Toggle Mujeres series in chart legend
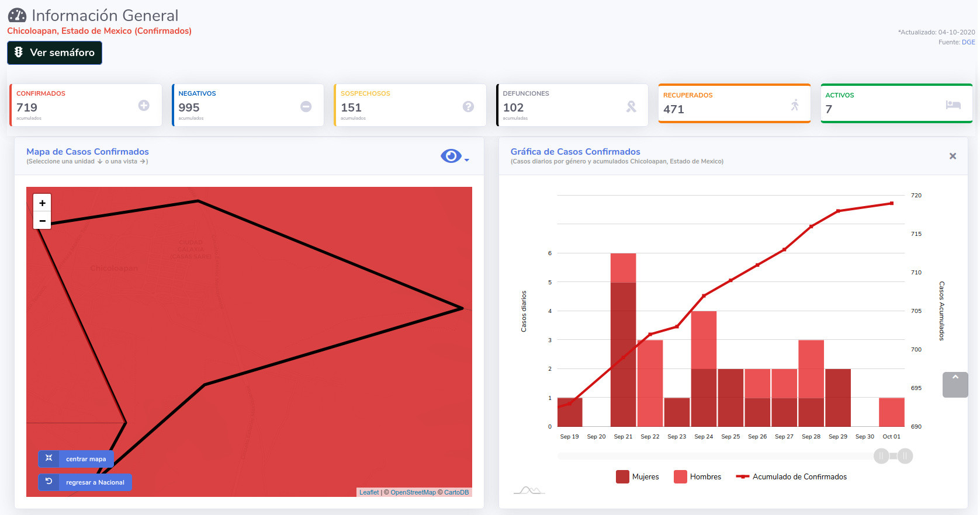Viewport: 980px width, 515px height. pyautogui.click(x=638, y=476)
